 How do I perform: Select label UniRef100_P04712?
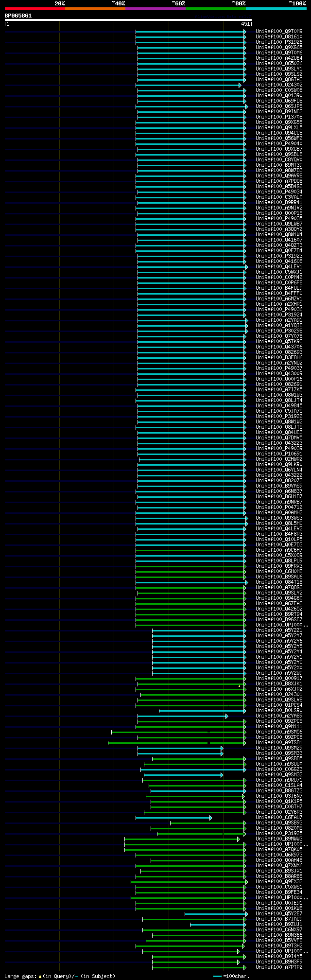(279, 507)
